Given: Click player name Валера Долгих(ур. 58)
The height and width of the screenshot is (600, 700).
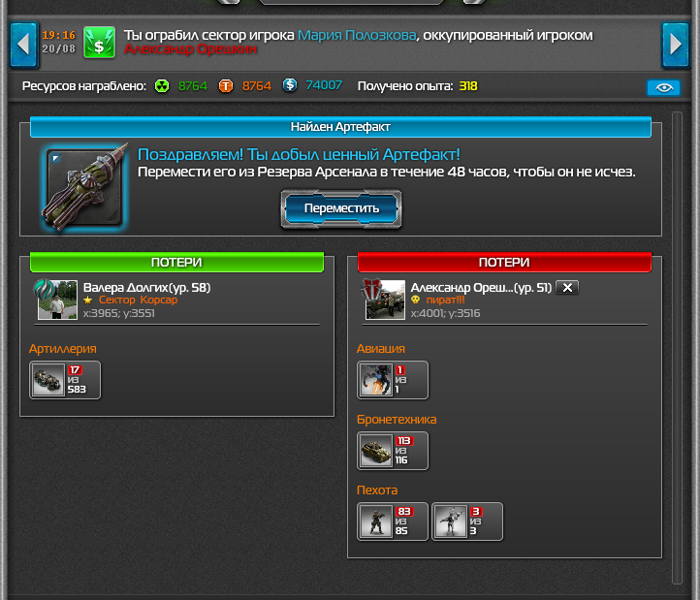Looking at the screenshot, I should click(146, 288).
